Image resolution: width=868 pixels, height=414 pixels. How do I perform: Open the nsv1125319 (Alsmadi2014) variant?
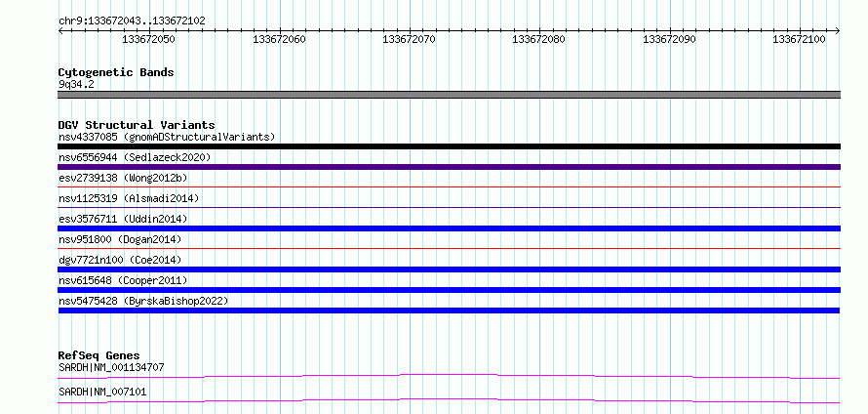pos(129,198)
